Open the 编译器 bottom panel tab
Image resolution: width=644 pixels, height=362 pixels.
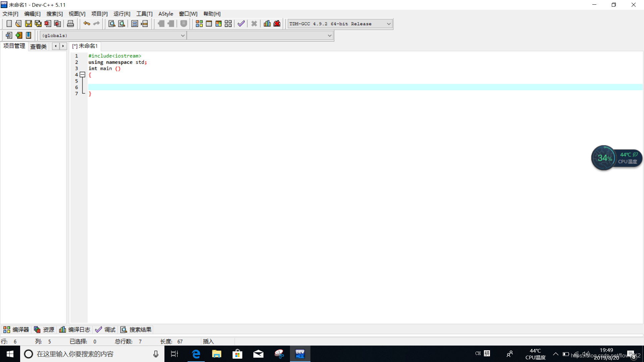coord(16,329)
